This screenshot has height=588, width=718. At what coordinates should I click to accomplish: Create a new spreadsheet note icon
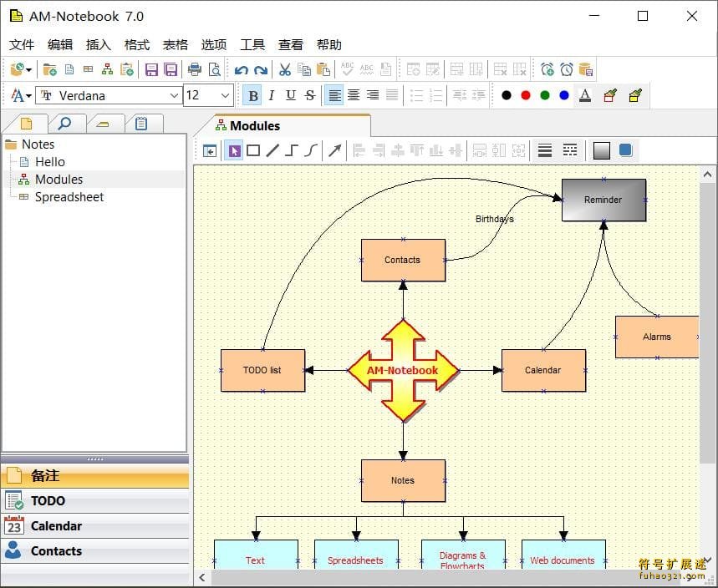89,69
